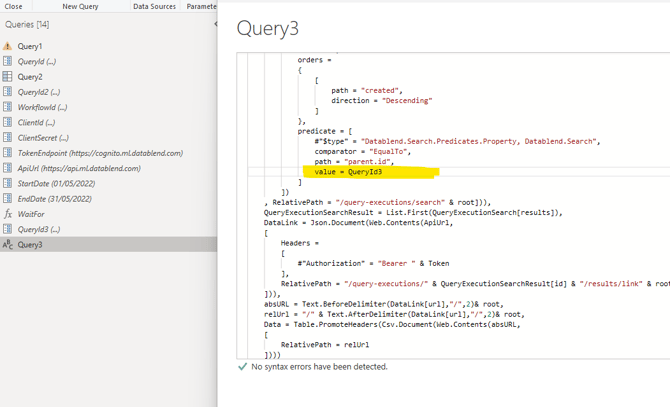This screenshot has height=407, width=670.
Task: Click the #"$type" Datablend predicate line
Action: click(457, 141)
